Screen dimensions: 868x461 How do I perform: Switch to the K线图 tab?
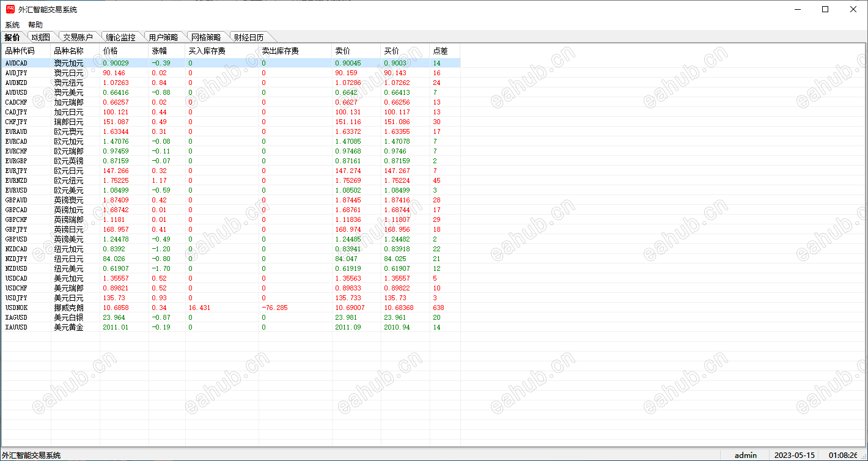pos(42,37)
